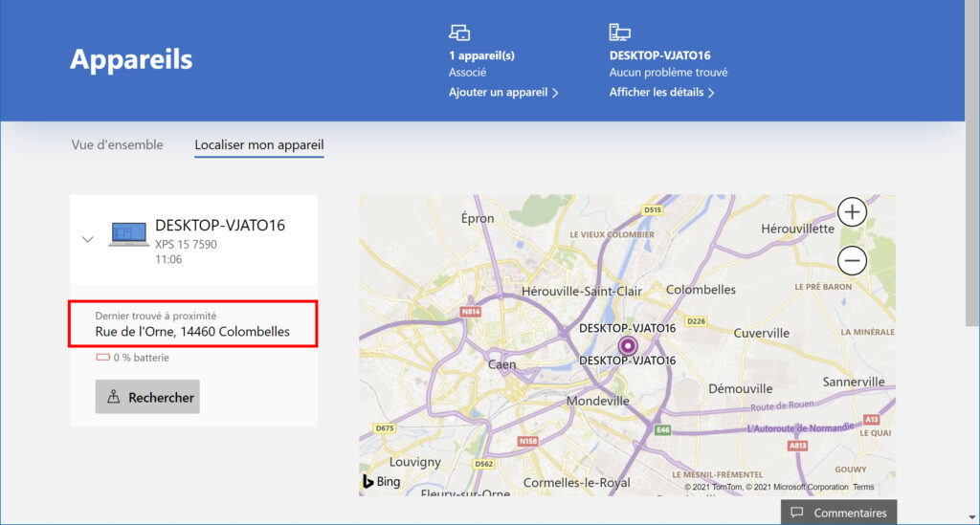The height and width of the screenshot is (525, 980).
Task: Click 'Aucun problème trouvé' status text
Action: pos(668,73)
